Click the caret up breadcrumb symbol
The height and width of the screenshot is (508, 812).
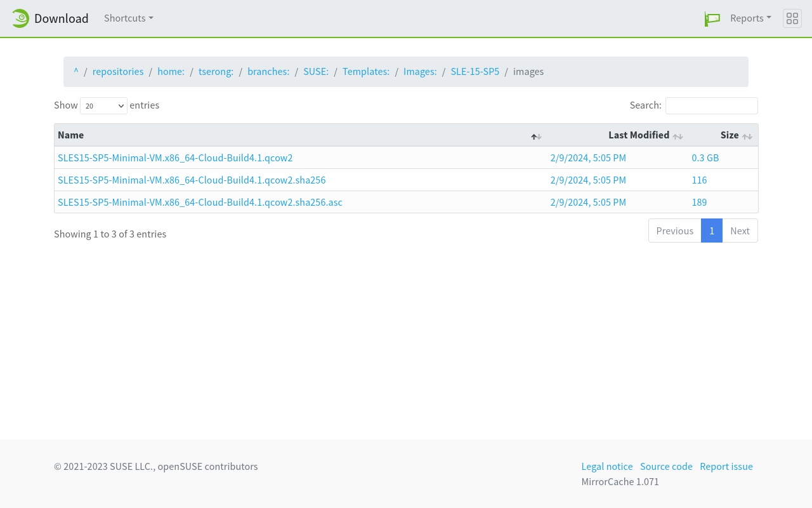(x=75, y=71)
